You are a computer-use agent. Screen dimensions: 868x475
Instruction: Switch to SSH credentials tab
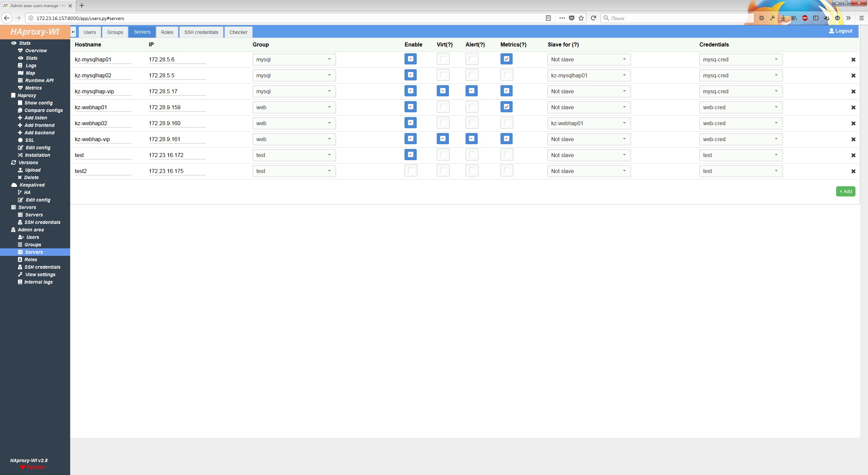pyautogui.click(x=201, y=32)
